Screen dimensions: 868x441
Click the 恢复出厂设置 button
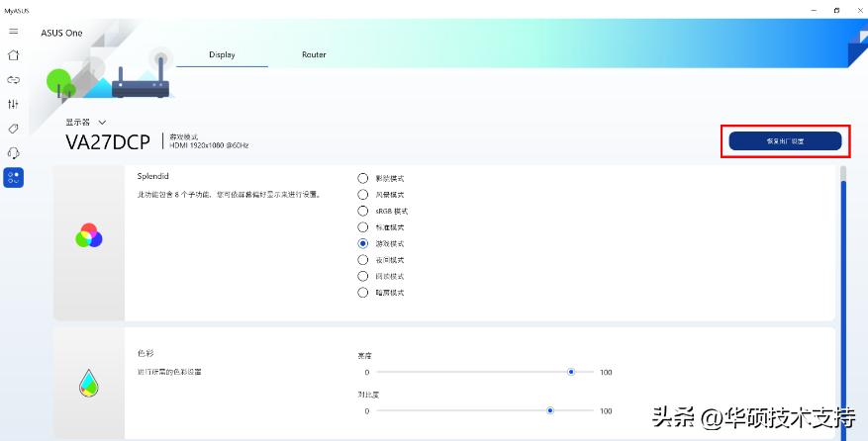click(x=785, y=141)
